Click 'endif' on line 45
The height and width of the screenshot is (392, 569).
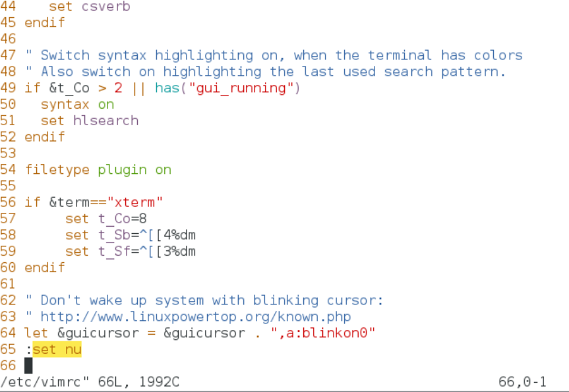(45, 22)
